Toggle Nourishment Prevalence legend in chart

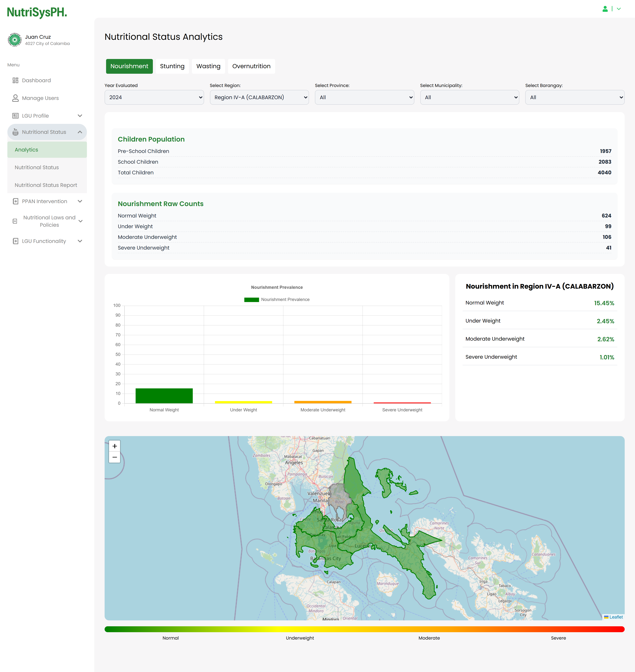[x=277, y=300]
